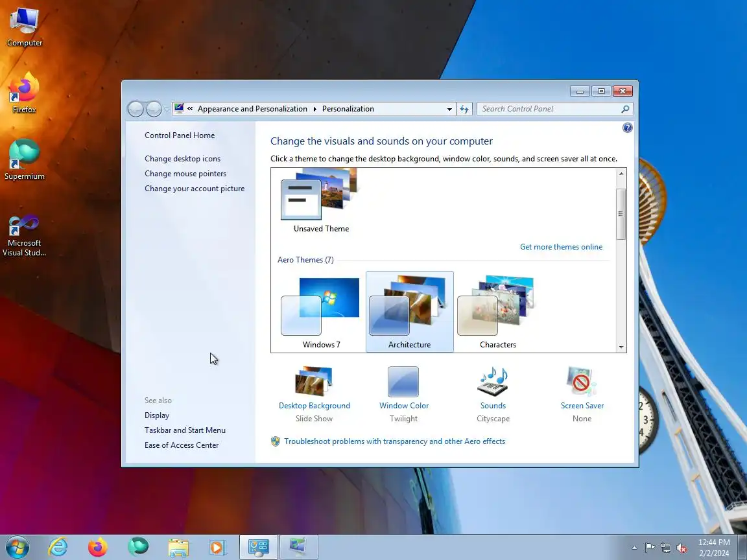This screenshot has height=560, width=747.
Task: Click theme list scroll down arrow
Action: (x=621, y=347)
